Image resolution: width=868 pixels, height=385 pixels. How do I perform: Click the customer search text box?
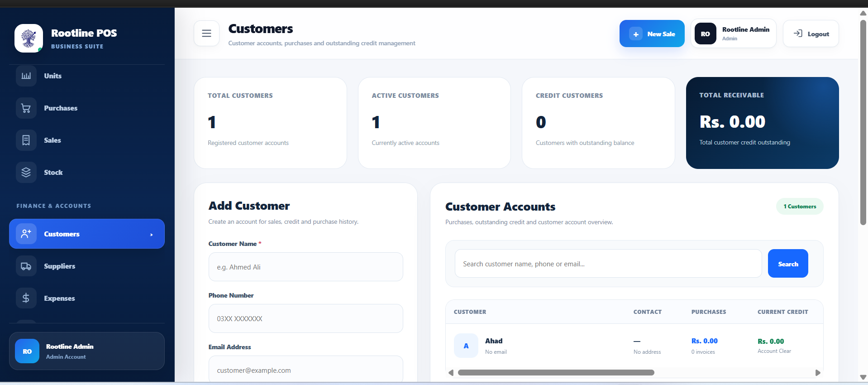608,264
